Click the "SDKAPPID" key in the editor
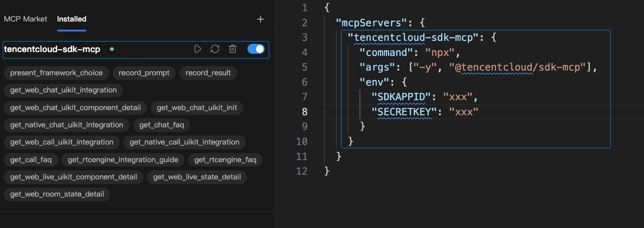Viewport: 644px width, 228px height. 401,97
